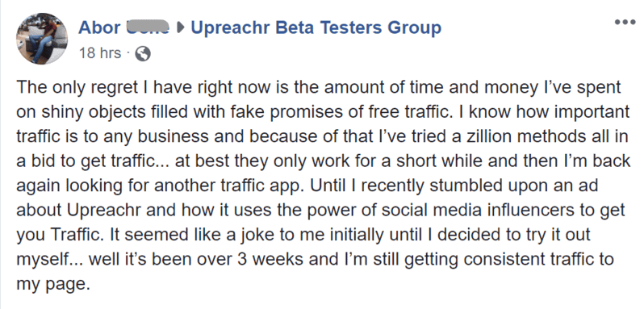Click the globe public privacy icon
The image size is (644, 309).
(143, 54)
